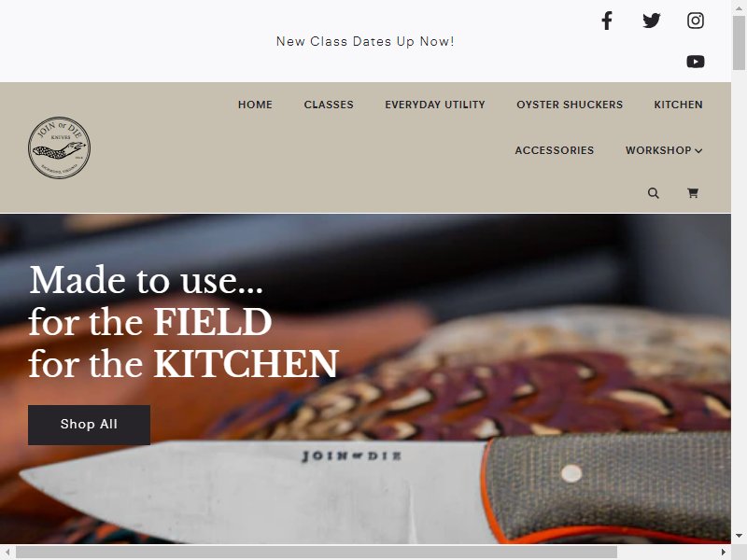The image size is (747, 560).
Task: Click the scroll right arrow
Action: [724, 552]
